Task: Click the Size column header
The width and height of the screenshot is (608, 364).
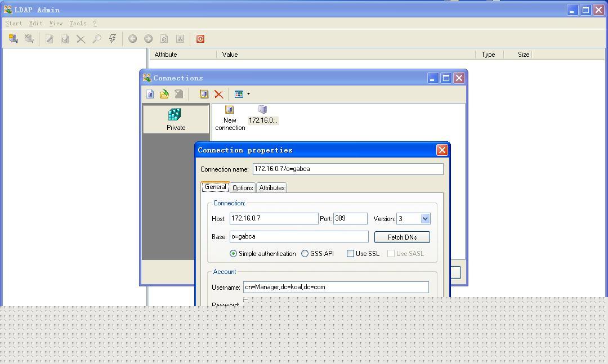Action: point(518,55)
